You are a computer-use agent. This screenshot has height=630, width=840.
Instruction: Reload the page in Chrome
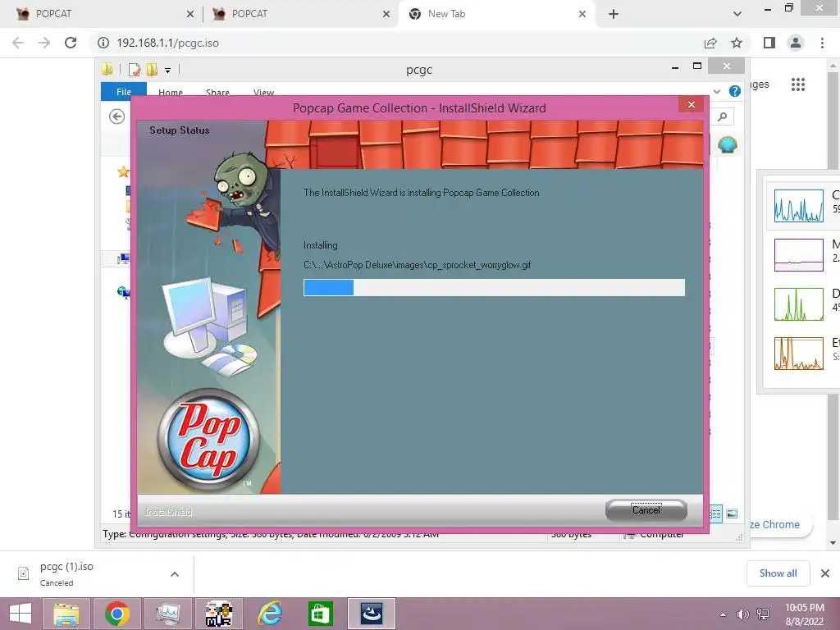tap(71, 43)
